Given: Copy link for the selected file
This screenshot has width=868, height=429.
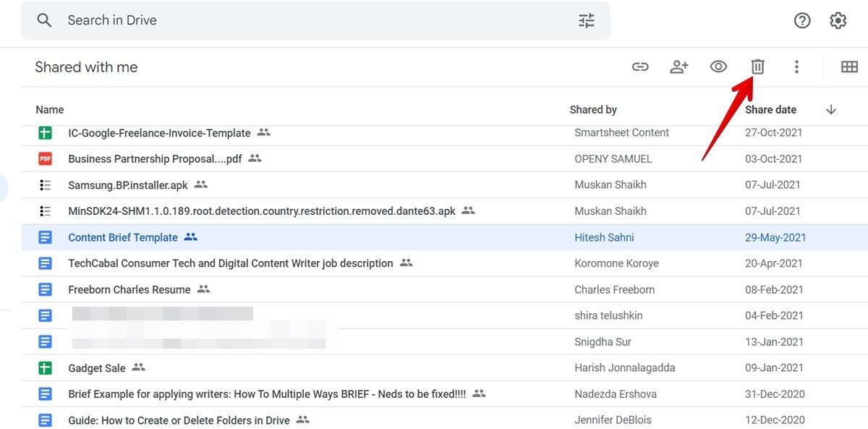Looking at the screenshot, I should (x=639, y=66).
